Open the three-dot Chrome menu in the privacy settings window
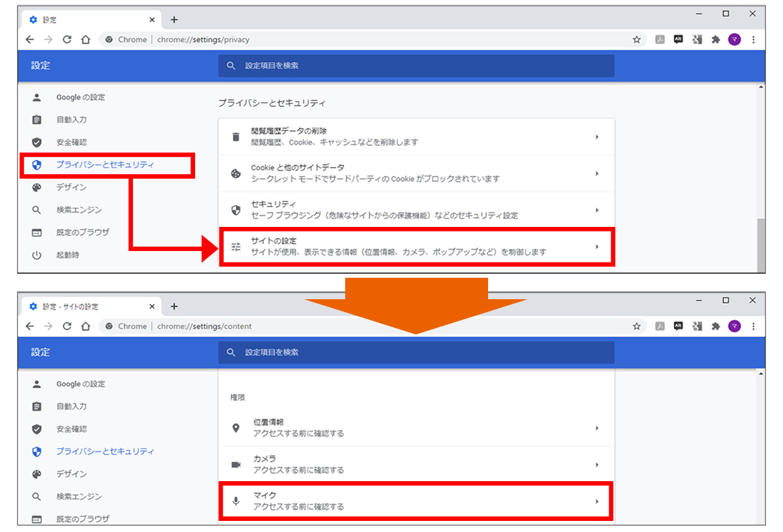This screenshot has height=532, width=783. click(x=754, y=40)
